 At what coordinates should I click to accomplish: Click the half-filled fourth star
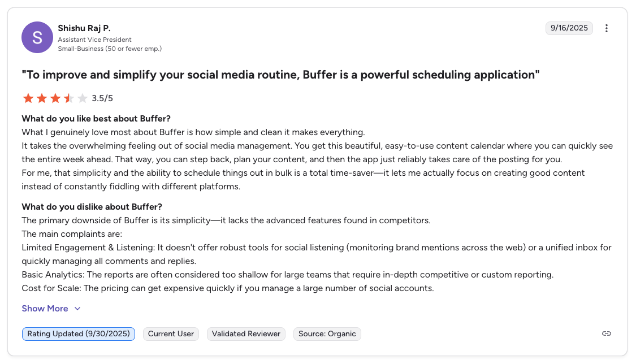pyautogui.click(x=68, y=98)
